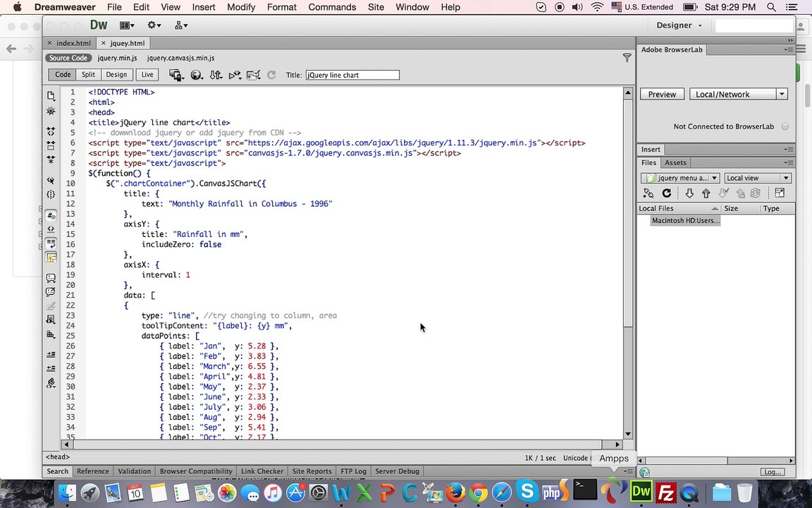Image resolution: width=812 pixels, height=508 pixels.
Task: Open the Validation results tab
Action: click(x=134, y=471)
